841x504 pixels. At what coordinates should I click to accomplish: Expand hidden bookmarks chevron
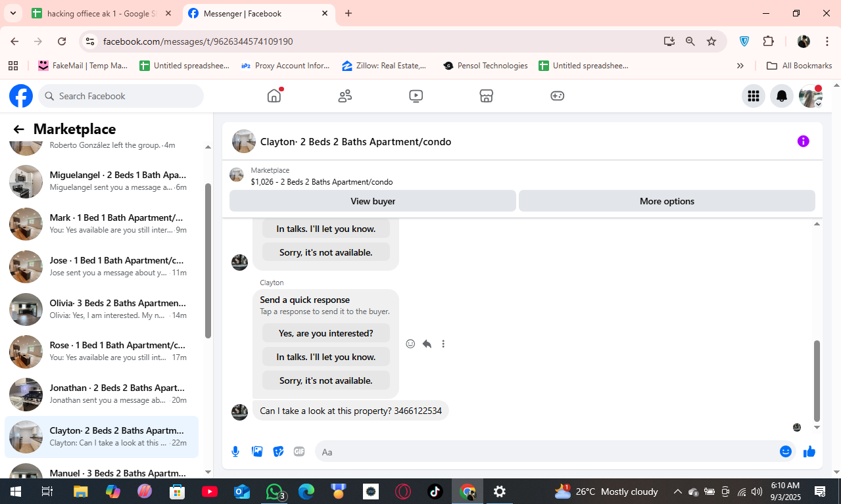pos(740,66)
